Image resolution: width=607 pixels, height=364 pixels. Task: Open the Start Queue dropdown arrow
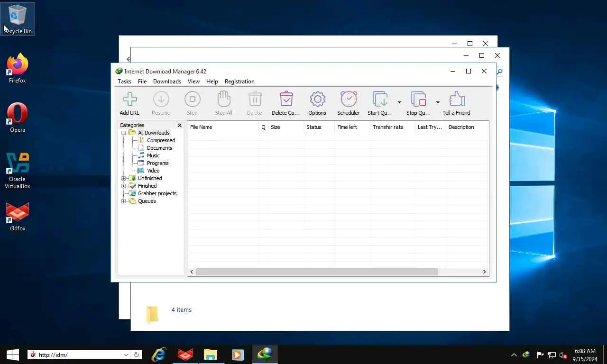click(x=399, y=102)
